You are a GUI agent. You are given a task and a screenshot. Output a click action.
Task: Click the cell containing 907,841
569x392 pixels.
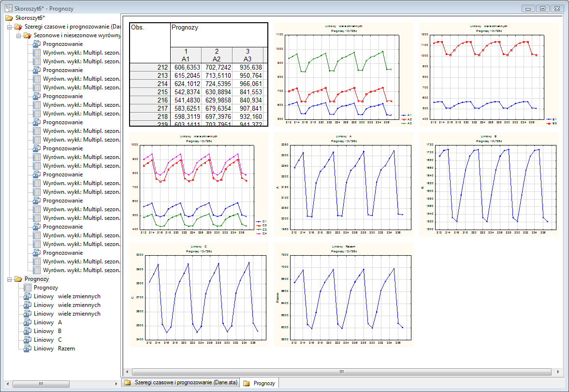248,108
